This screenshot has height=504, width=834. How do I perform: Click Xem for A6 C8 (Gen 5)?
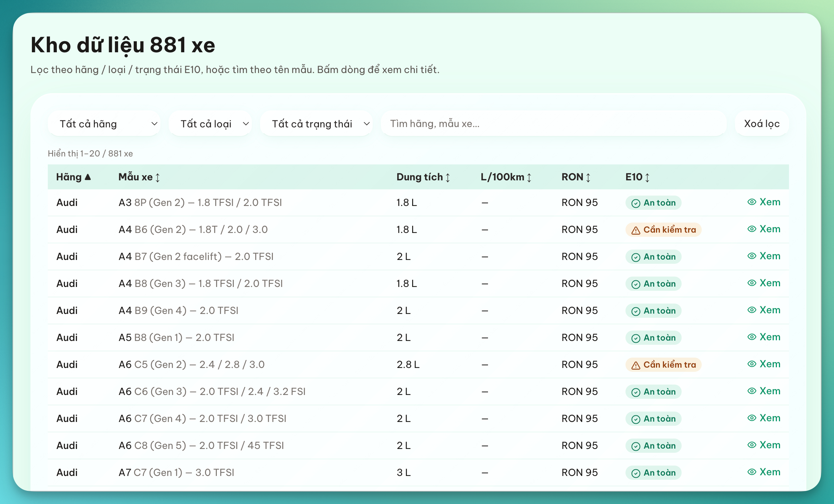tap(764, 445)
